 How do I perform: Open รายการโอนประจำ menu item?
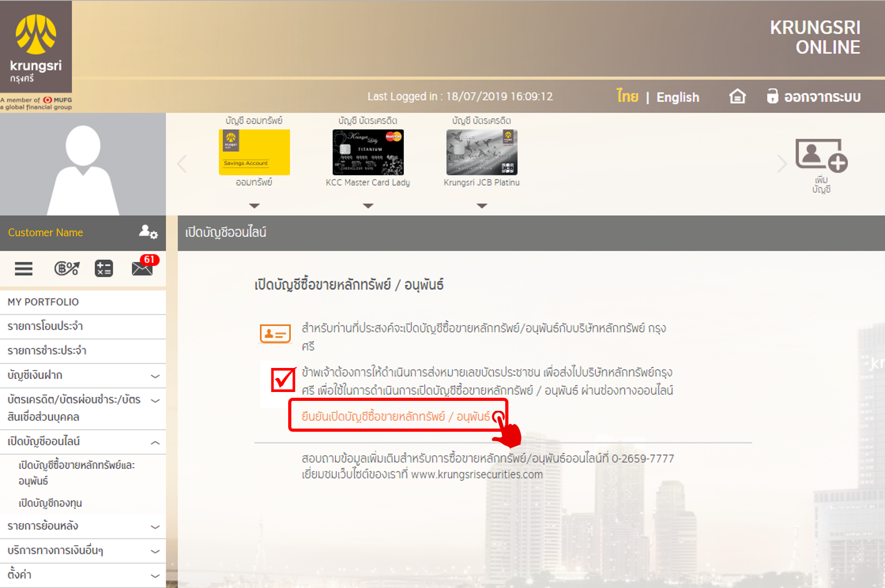pyautogui.click(x=83, y=327)
